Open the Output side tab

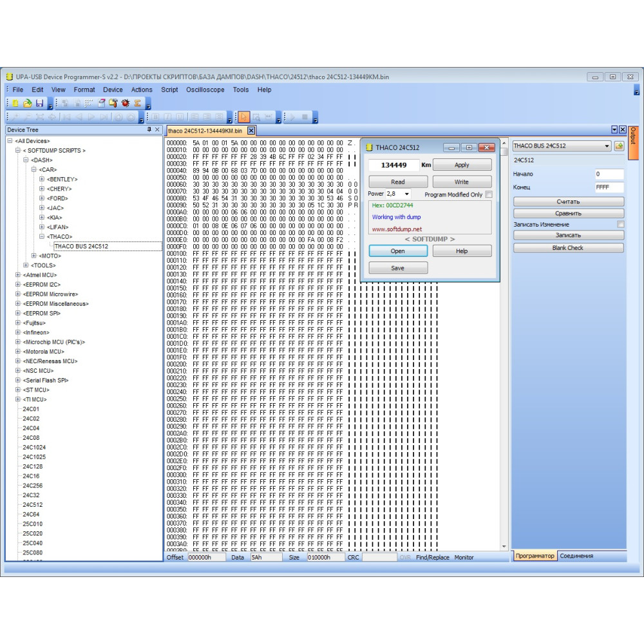point(633,143)
